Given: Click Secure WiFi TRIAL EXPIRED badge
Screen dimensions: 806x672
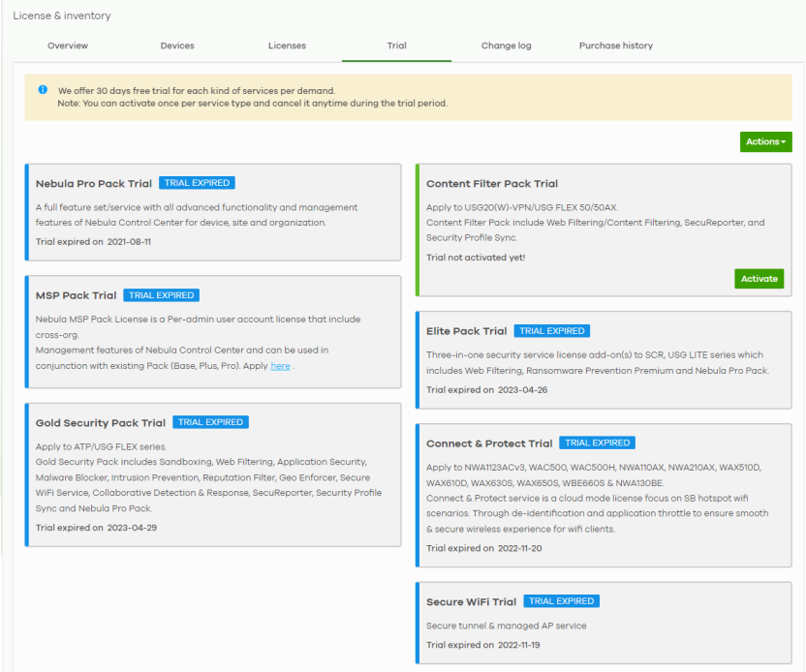Looking at the screenshot, I should tap(561, 601).
